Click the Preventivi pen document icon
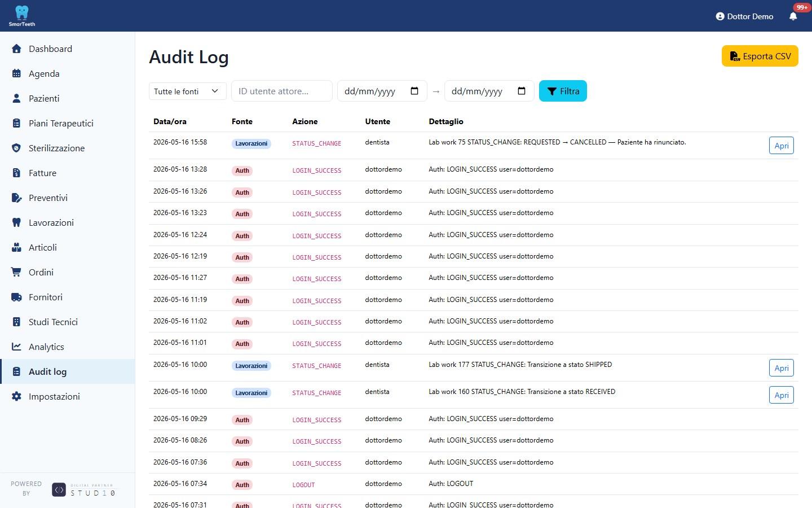Screen dimensions: 812x508 16,198
